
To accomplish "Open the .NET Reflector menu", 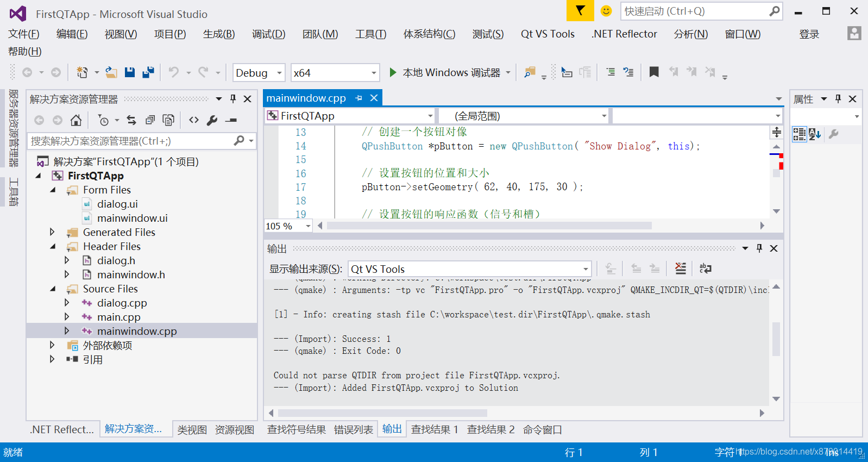I will click(x=624, y=34).
